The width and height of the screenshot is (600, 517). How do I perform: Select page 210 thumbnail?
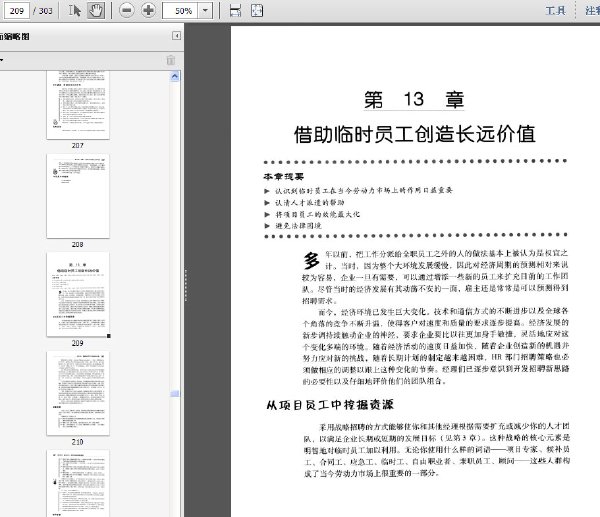point(78,393)
